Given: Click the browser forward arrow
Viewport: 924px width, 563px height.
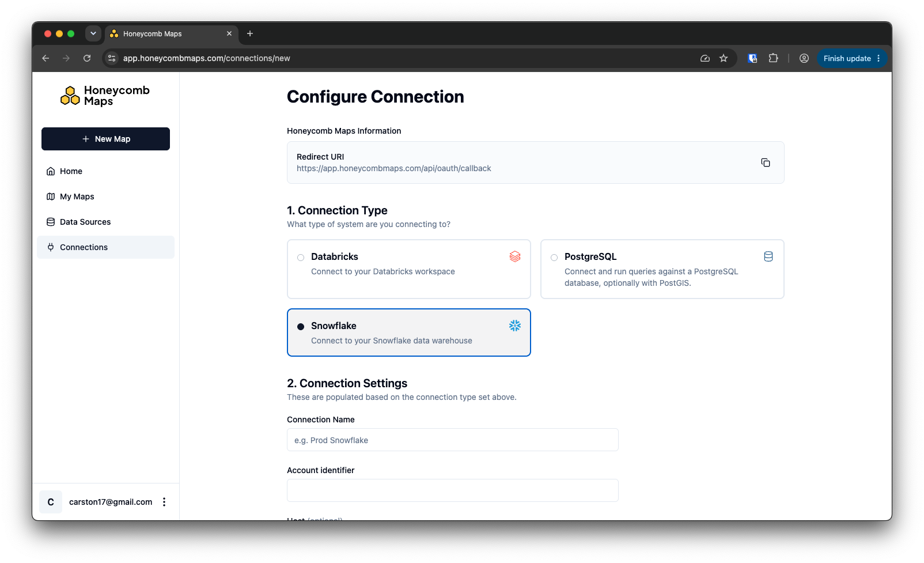Looking at the screenshot, I should [66, 58].
